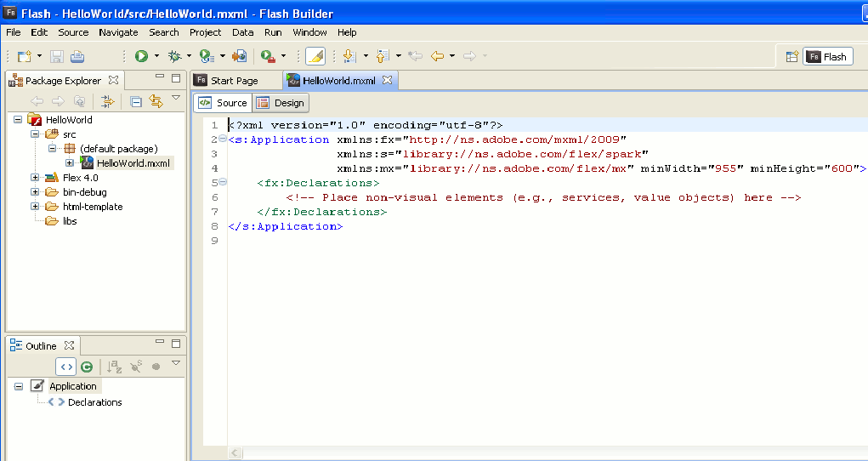Fold the s:Application tag on line 2

[223, 139]
